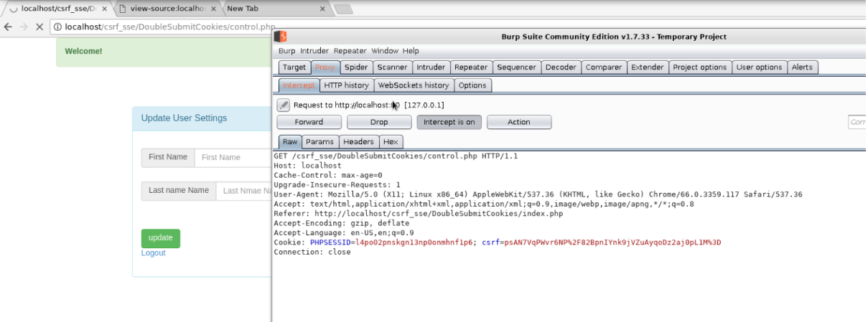868x322 pixels.
Task: Click the PHPSESSID cookie name in request
Action: [x=332, y=242]
